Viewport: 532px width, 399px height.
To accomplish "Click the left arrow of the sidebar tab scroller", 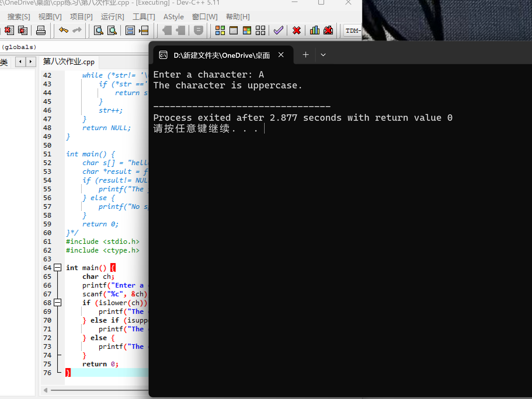I will tap(20, 62).
